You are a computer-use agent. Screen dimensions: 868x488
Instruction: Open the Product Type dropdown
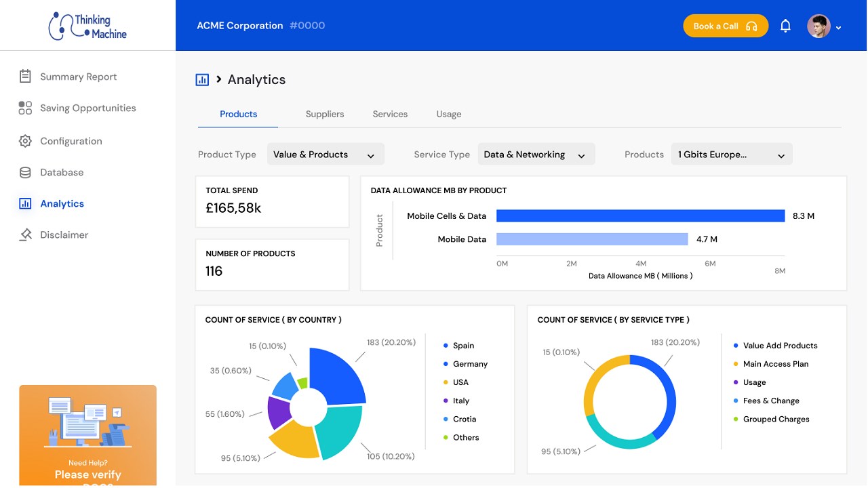325,155
